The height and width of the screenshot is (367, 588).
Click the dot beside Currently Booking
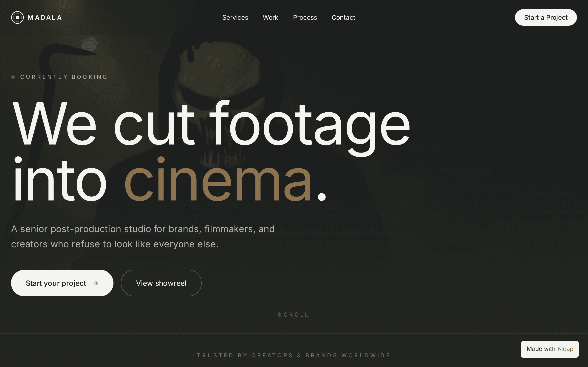coord(13,77)
